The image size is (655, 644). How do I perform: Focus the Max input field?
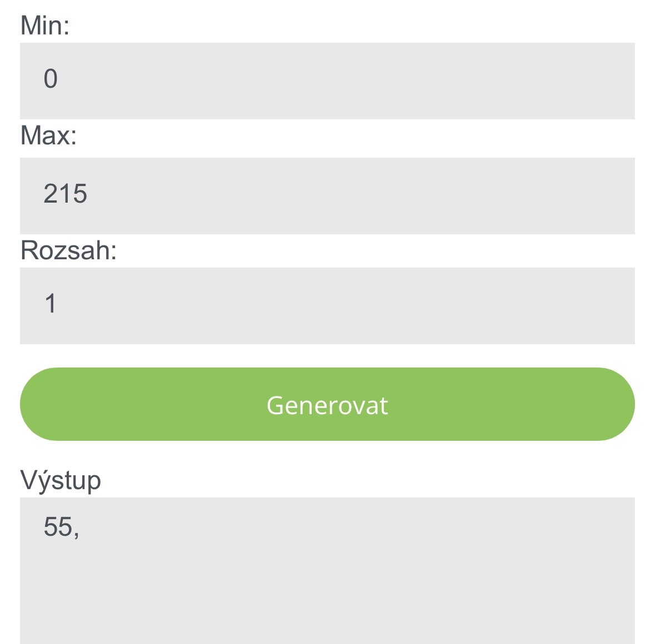[327, 195]
